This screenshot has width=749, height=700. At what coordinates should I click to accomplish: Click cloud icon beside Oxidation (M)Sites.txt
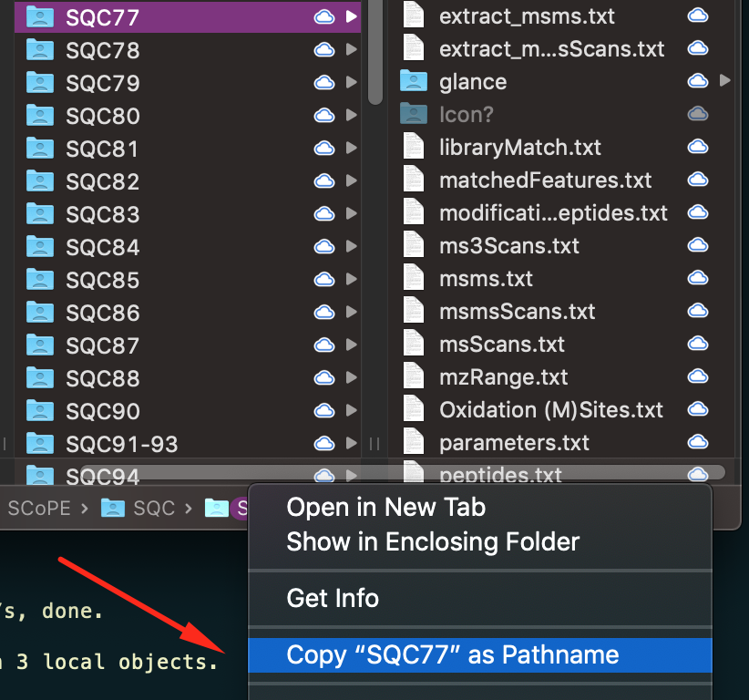[x=697, y=409]
